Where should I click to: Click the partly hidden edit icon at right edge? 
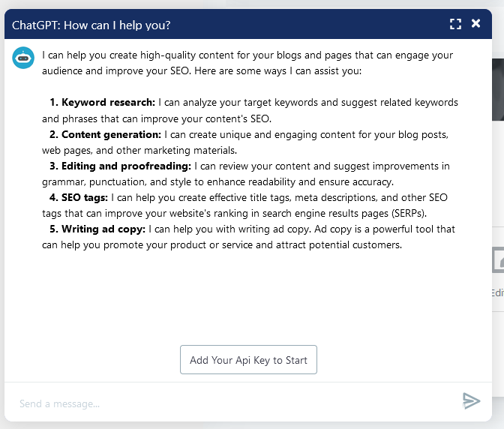[498, 261]
